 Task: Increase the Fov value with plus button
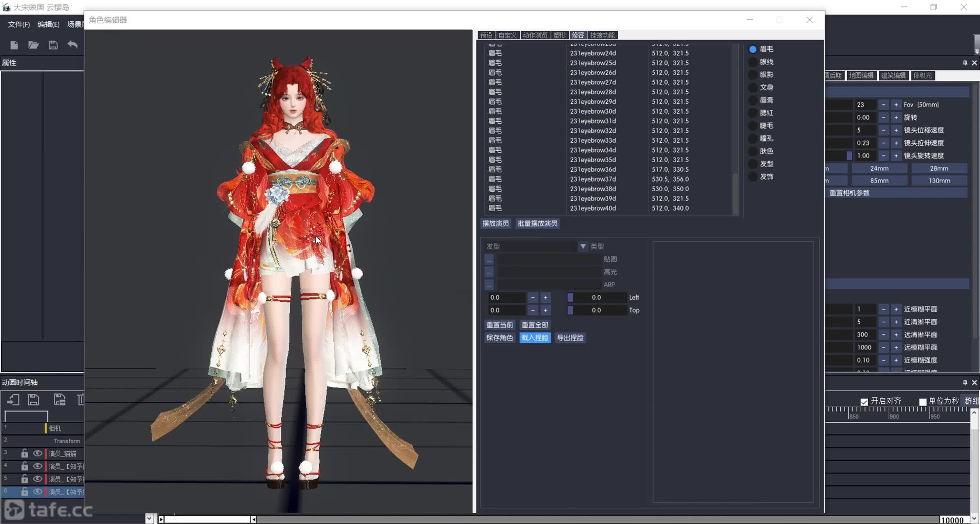pyautogui.click(x=896, y=105)
